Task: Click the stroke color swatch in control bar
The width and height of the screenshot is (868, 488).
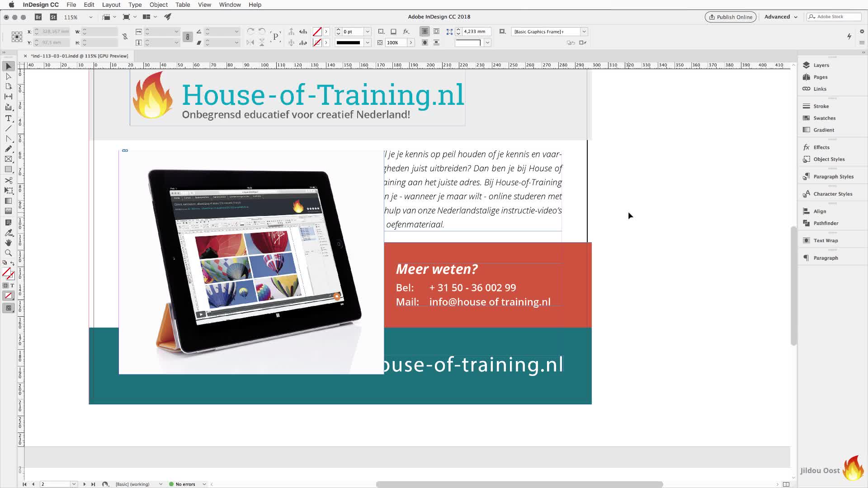Action: (317, 42)
